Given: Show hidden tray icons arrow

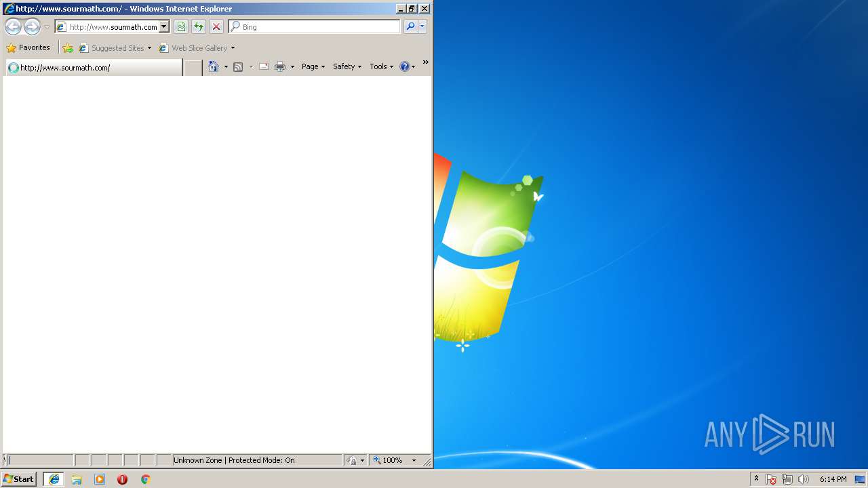Looking at the screenshot, I should pyautogui.click(x=757, y=479).
